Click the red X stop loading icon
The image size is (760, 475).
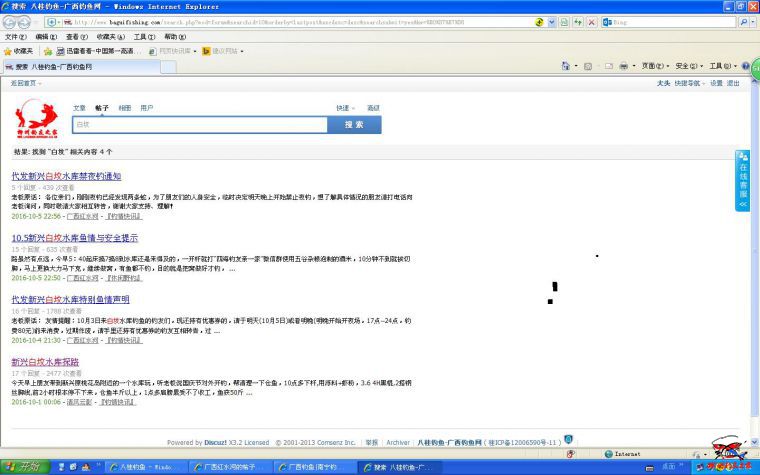pos(591,22)
